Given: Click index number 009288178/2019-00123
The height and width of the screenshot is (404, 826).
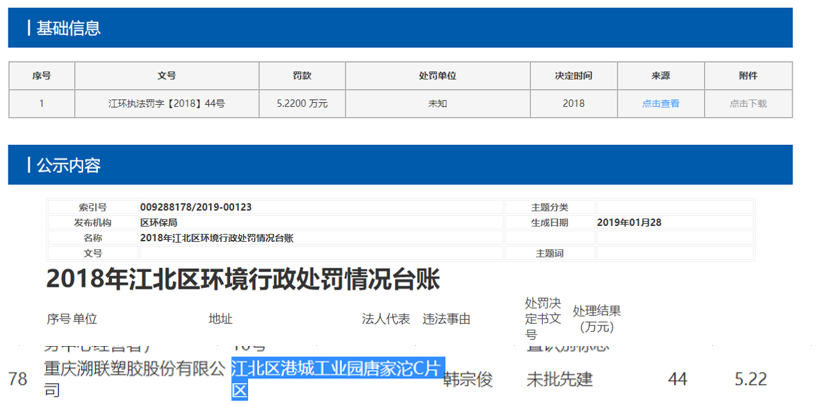Looking at the screenshot, I should coord(196,207).
